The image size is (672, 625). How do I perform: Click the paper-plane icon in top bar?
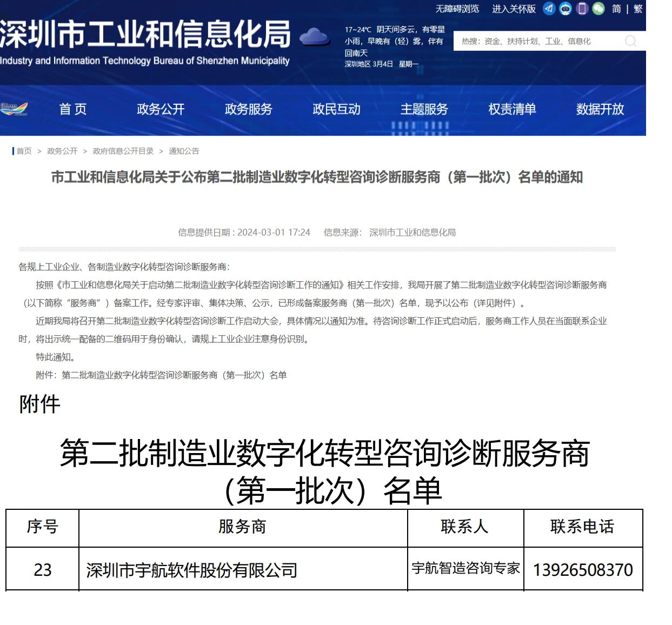pos(549,9)
